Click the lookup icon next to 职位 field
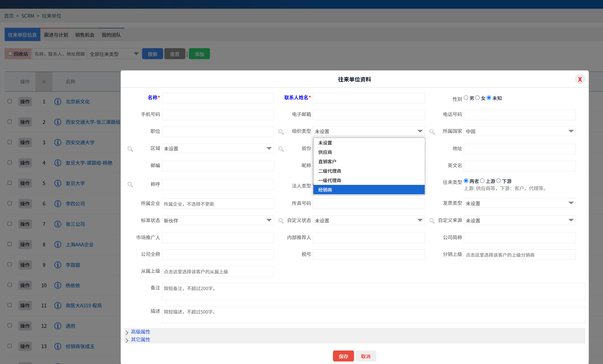The width and height of the screenshot is (603, 364). [281, 132]
